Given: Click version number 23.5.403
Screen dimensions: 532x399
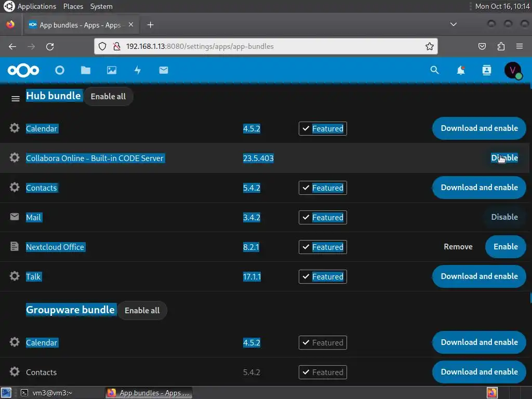Looking at the screenshot, I should 258,158.
